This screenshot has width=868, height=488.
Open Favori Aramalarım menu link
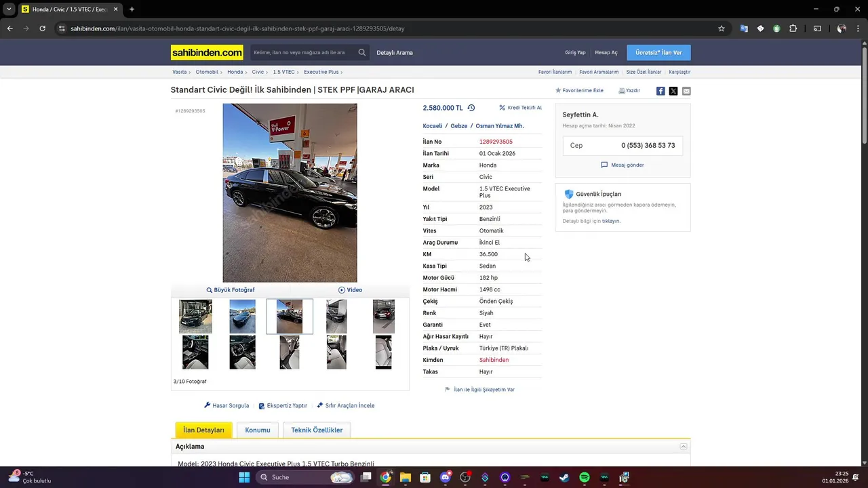(x=599, y=72)
